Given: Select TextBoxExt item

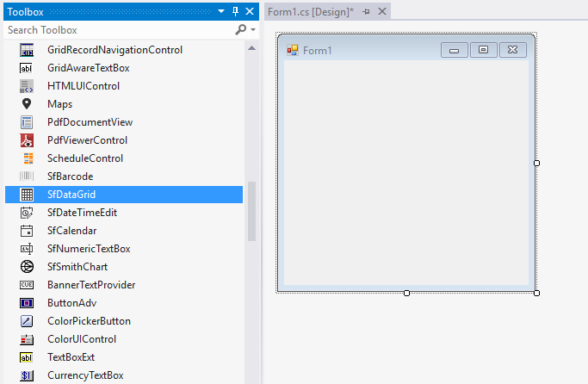Looking at the screenshot, I should pyautogui.click(x=124, y=357).
